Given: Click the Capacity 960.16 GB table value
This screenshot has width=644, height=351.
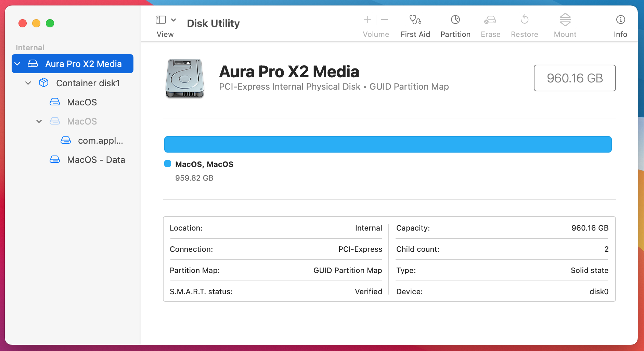Looking at the screenshot, I should (590, 228).
